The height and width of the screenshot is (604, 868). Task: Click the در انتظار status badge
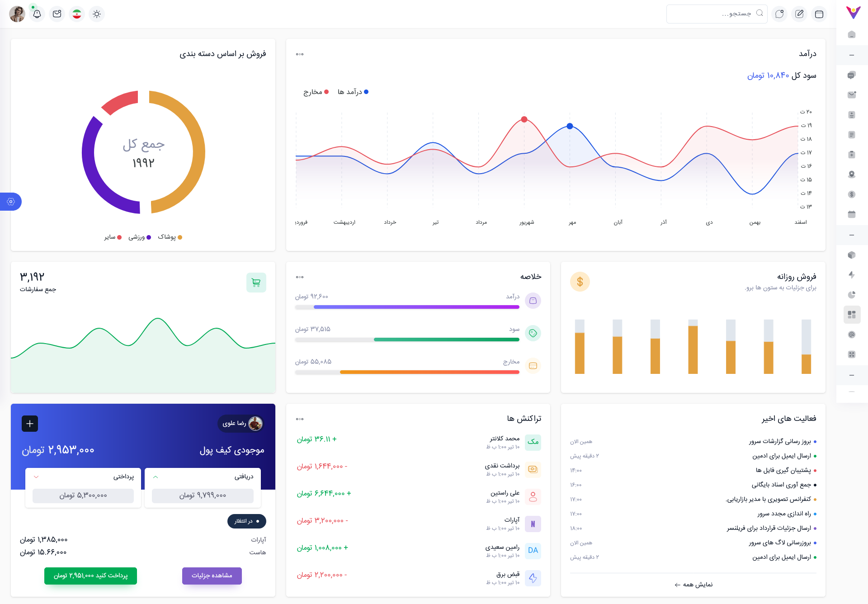tap(247, 521)
